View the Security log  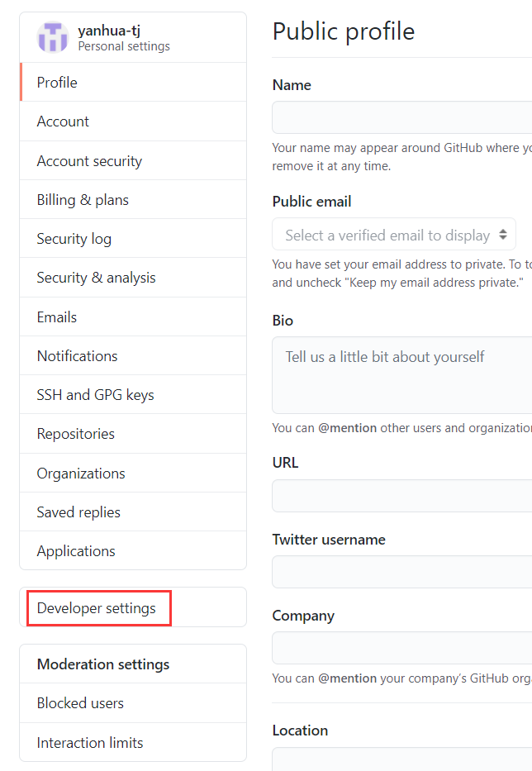133,239
